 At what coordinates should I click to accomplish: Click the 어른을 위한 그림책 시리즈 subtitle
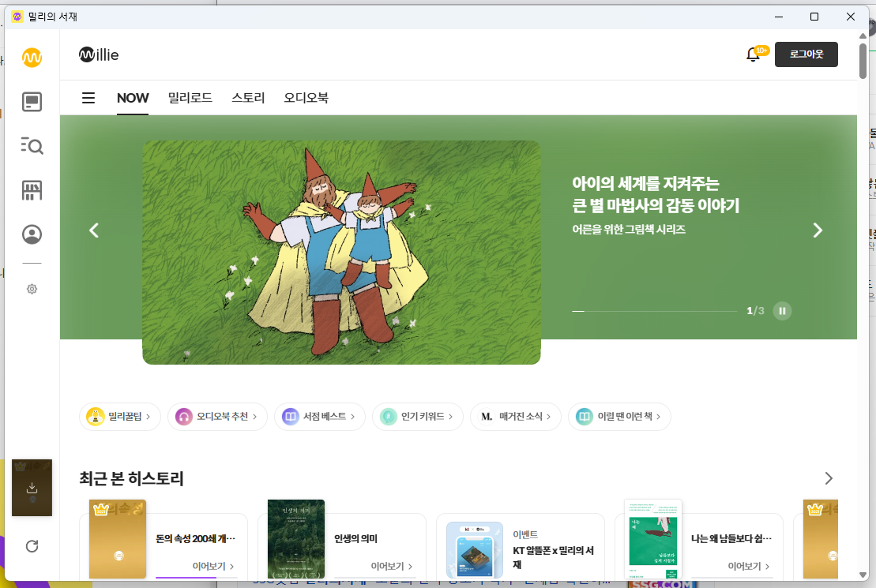(x=629, y=230)
